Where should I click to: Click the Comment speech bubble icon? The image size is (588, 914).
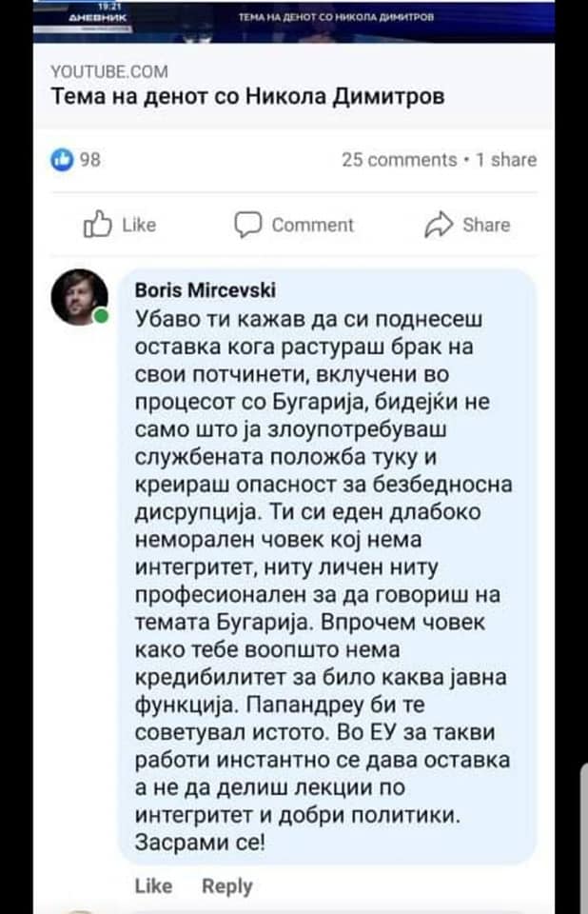247,225
